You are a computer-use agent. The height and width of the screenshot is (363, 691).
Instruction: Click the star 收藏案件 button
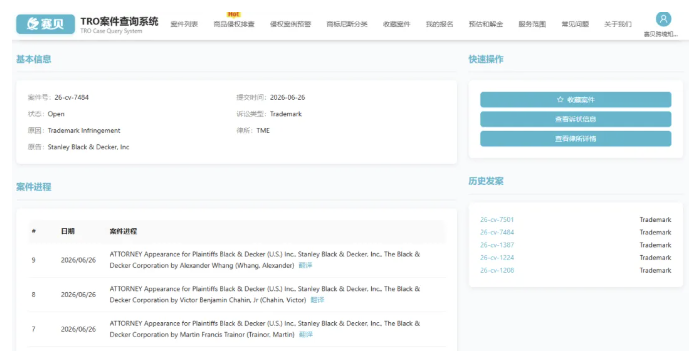pyautogui.click(x=576, y=100)
